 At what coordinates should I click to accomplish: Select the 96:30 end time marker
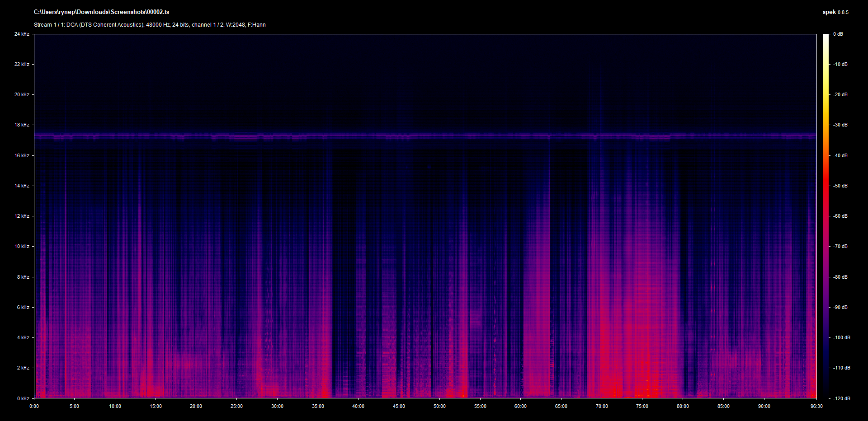click(816, 406)
